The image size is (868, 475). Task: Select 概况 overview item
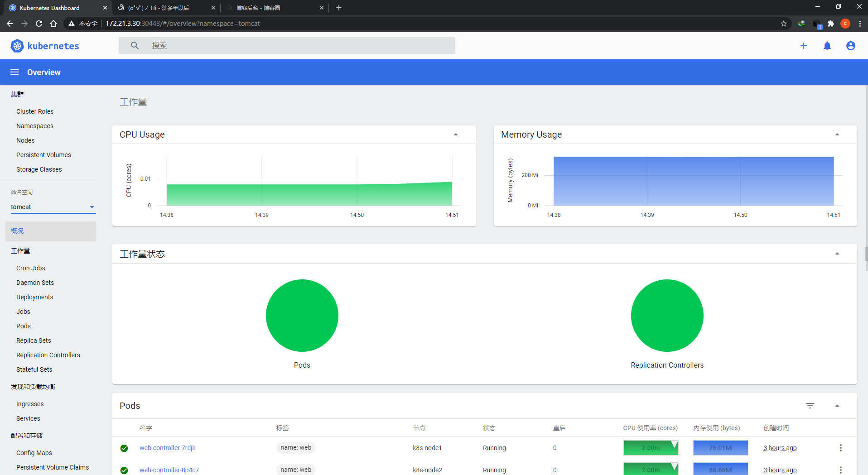tap(51, 231)
